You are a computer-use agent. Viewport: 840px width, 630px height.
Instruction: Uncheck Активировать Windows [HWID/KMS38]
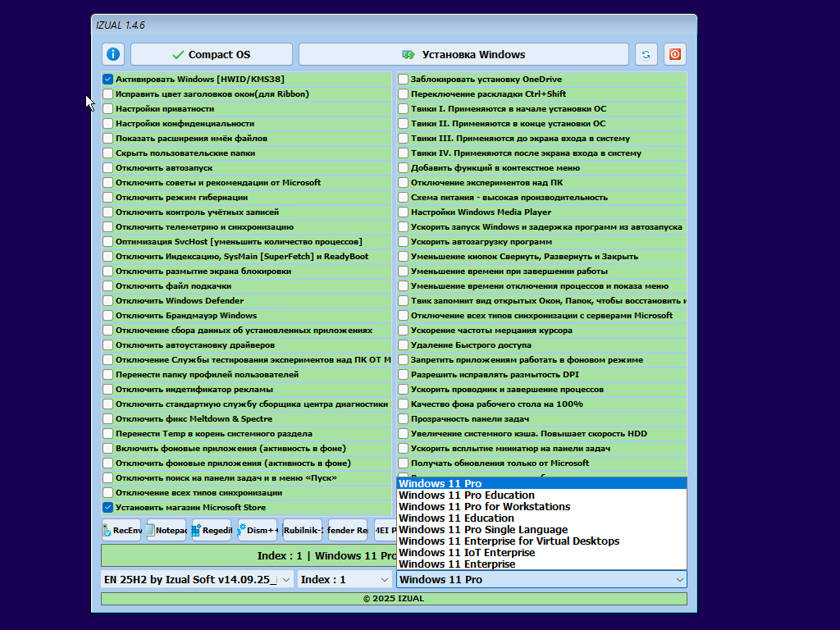pyautogui.click(x=107, y=80)
